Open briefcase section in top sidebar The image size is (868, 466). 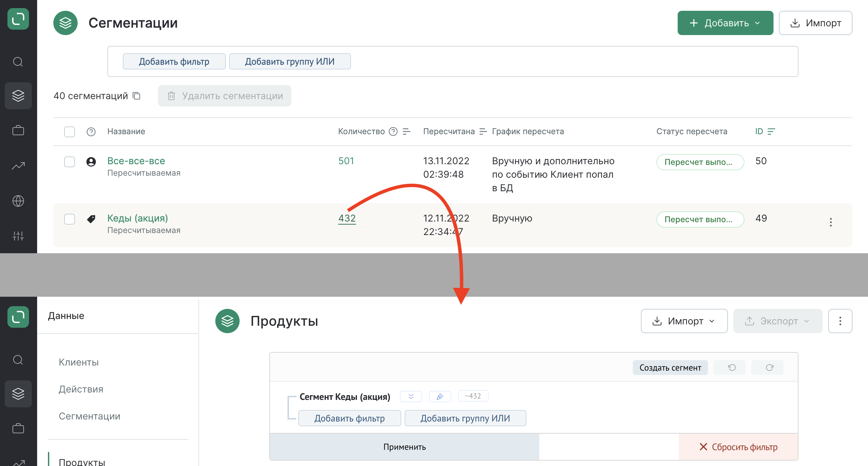click(x=18, y=130)
